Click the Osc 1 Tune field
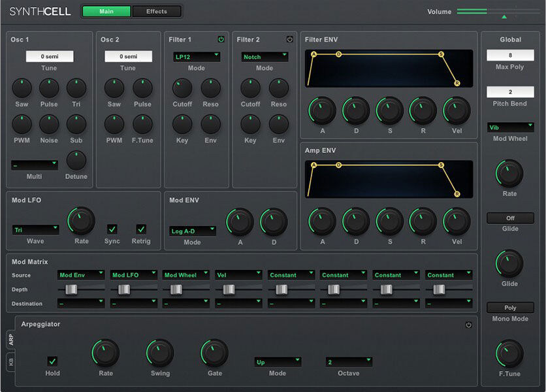Image resolution: width=546 pixels, height=392 pixels. tap(50, 56)
